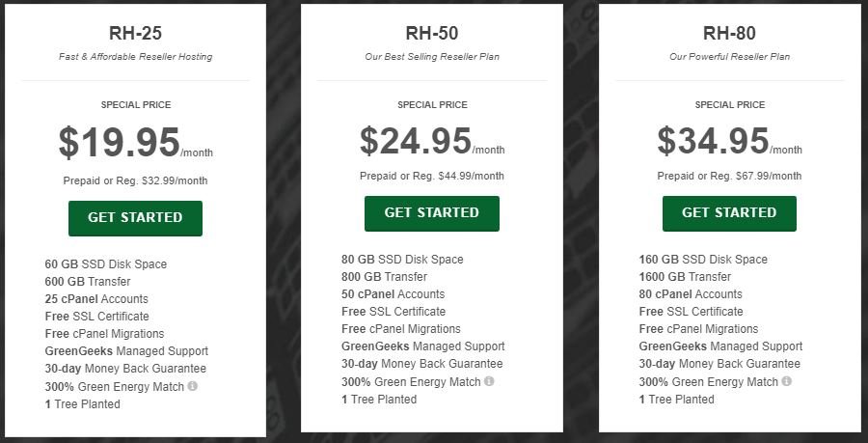Click GreenGeeks Managed Support in the RH-80 list

pos(720,346)
